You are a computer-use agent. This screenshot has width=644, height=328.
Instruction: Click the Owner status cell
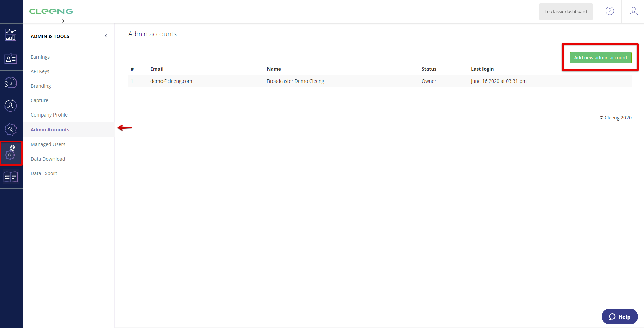pyautogui.click(x=429, y=81)
